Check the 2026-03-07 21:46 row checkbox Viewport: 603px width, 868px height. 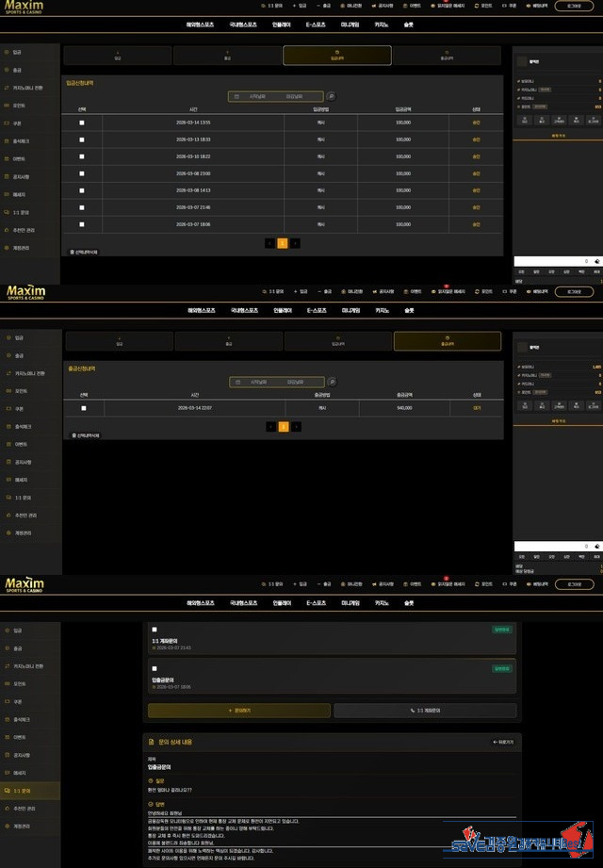pos(82,207)
